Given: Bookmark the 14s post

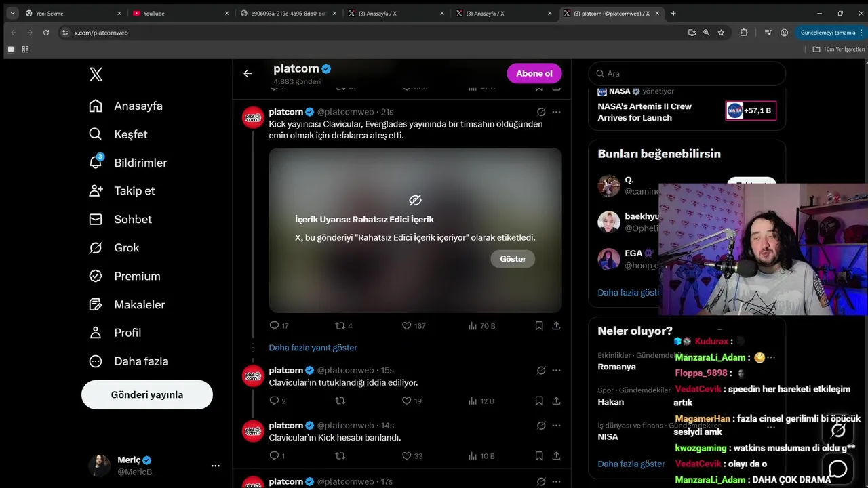Looking at the screenshot, I should [539, 456].
